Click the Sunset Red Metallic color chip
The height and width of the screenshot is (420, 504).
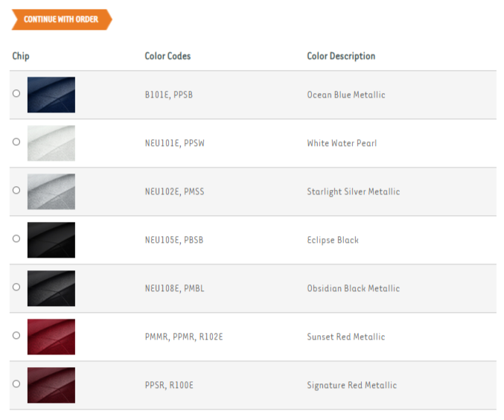51,337
